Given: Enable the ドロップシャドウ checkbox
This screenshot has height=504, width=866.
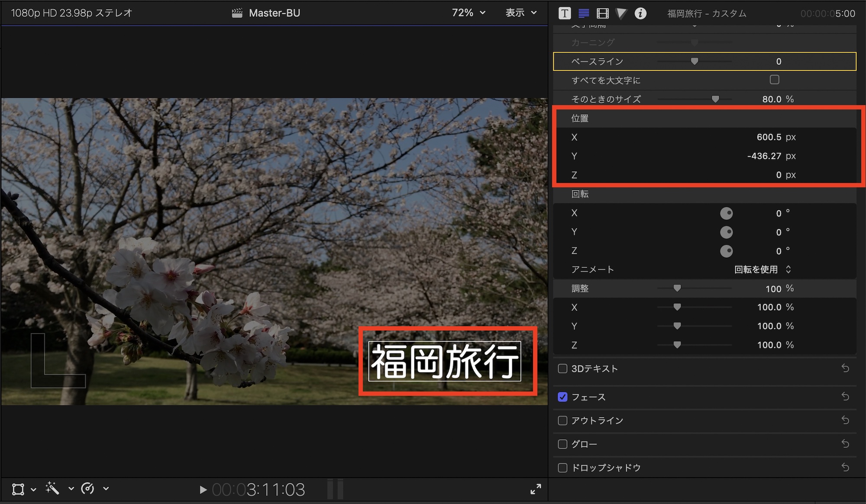Looking at the screenshot, I should tap(562, 468).
